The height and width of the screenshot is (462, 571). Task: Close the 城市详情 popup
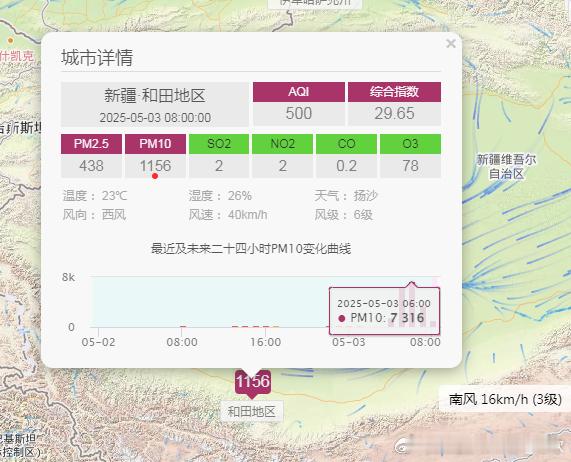tap(451, 43)
